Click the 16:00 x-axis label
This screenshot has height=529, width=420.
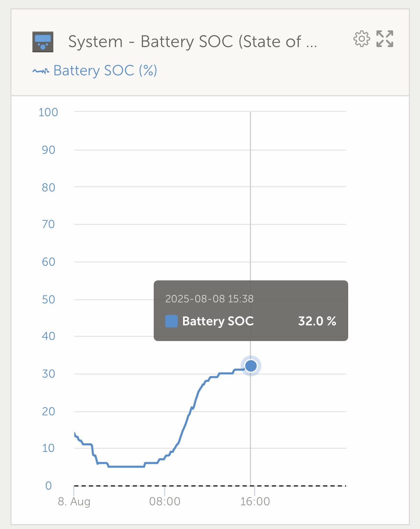coord(255,501)
